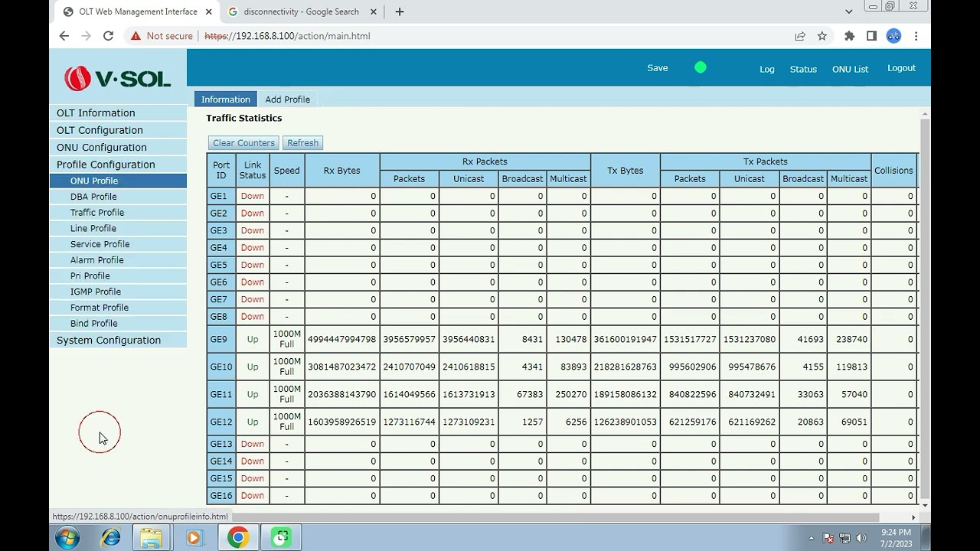Viewport: 980px width, 551px height.
Task: Open the tab search dropdown arrow
Action: click(x=848, y=11)
